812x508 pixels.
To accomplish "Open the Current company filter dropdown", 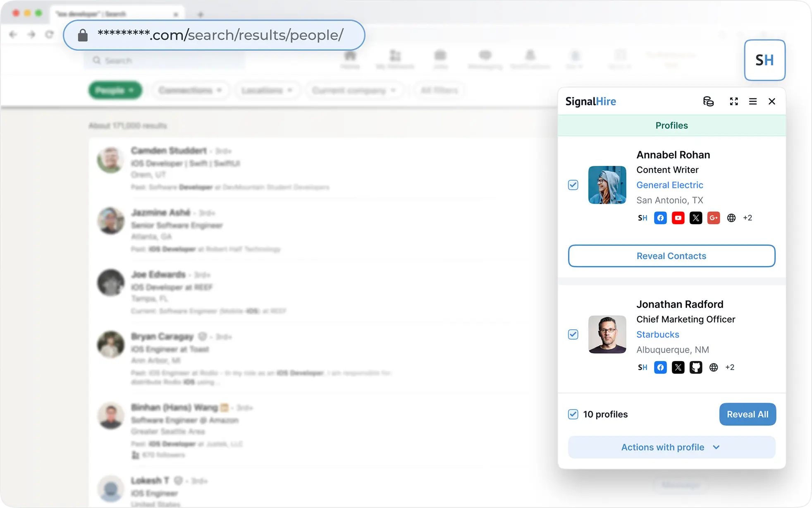I will point(354,90).
